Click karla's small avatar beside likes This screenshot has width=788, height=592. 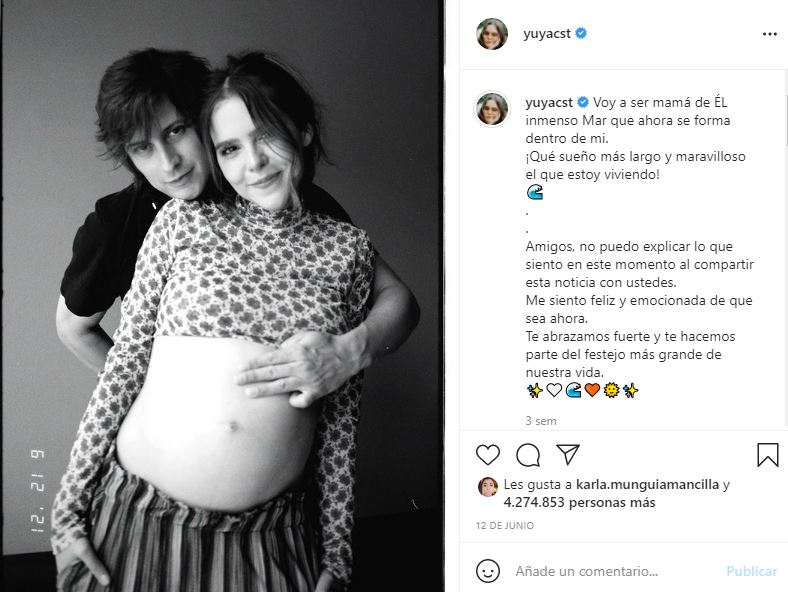tap(487, 487)
